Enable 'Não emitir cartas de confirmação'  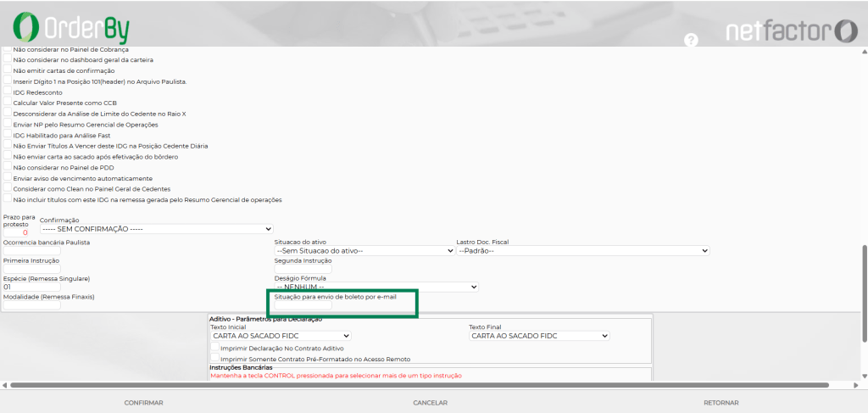(7, 70)
